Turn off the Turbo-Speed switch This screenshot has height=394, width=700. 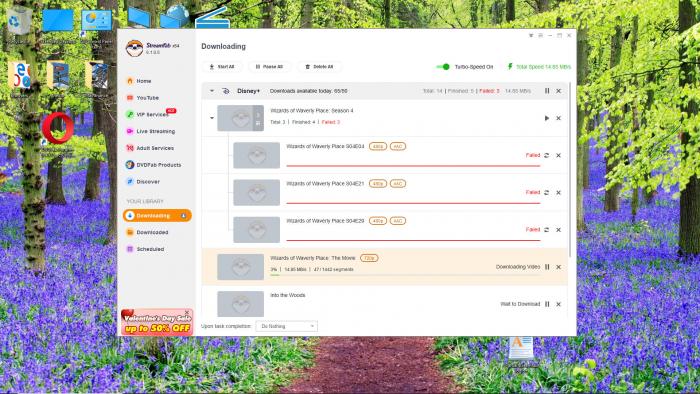click(x=443, y=66)
